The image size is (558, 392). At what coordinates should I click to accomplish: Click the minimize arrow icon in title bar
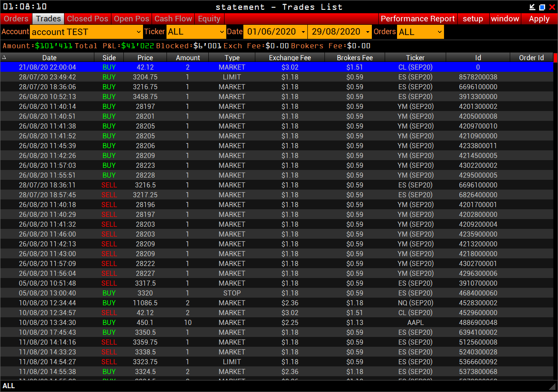[532, 7]
